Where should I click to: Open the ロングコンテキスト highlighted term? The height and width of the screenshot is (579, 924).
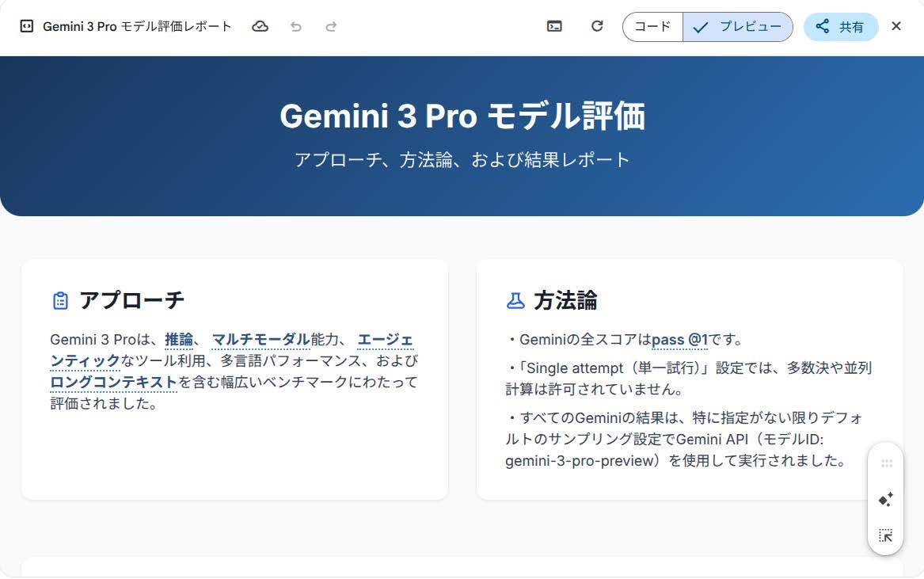[113, 382]
